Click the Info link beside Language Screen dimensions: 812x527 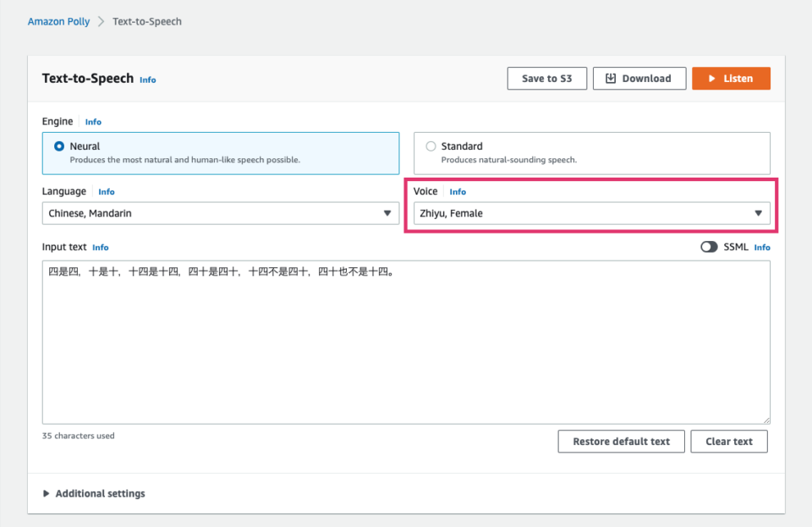pos(107,191)
